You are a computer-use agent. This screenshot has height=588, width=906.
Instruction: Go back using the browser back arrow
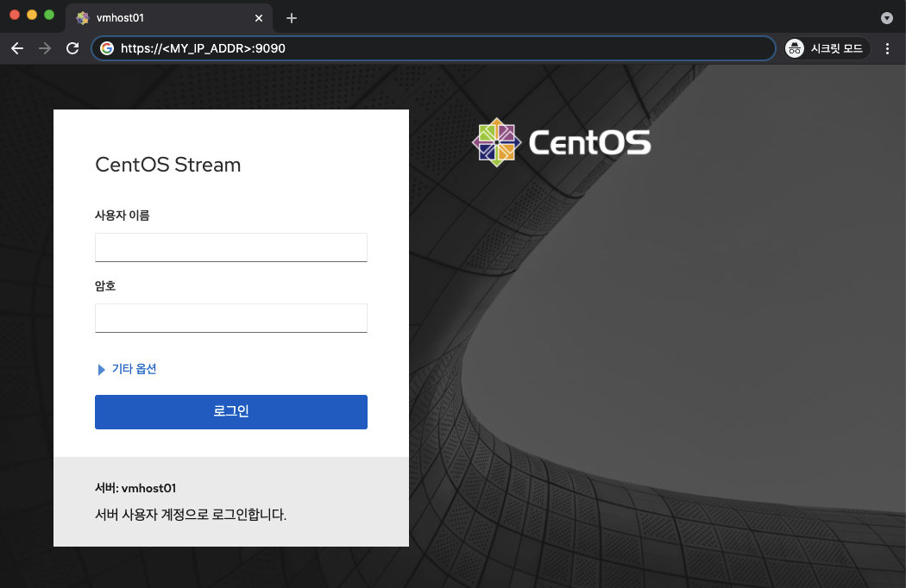pyautogui.click(x=17, y=48)
